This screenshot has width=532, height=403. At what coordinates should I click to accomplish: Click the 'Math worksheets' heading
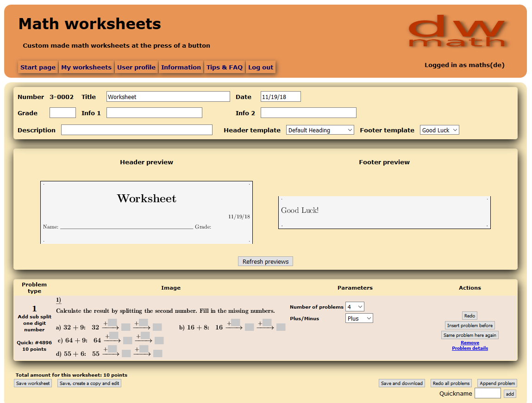click(x=89, y=24)
